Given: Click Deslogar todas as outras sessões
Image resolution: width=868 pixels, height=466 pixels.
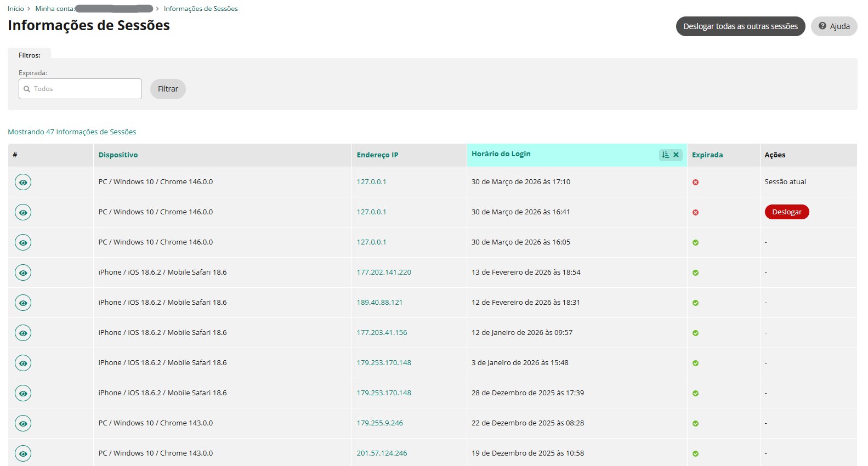Looking at the screenshot, I should [740, 26].
